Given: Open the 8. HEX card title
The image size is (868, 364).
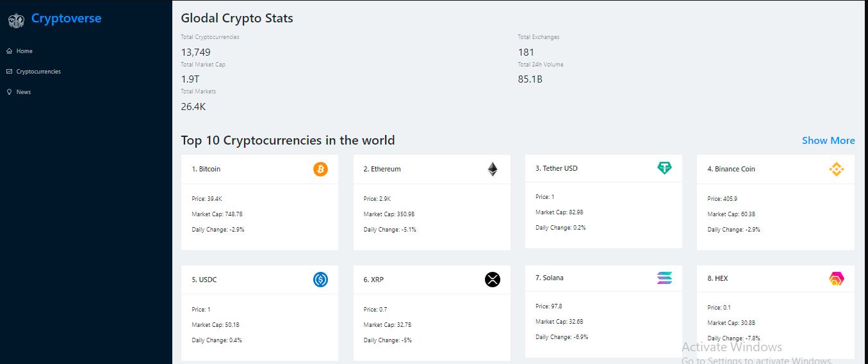Looking at the screenshot, I should pyautogui.click(x=717, y=278).
